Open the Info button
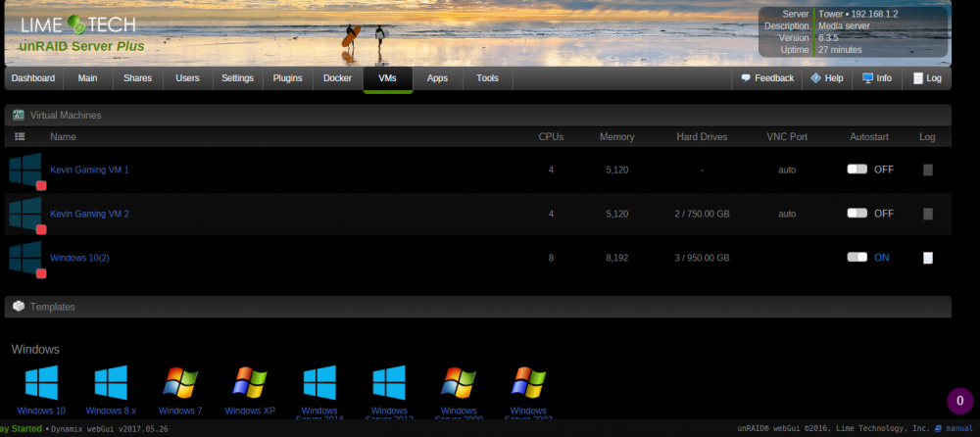980x437 pixels. 877,78
